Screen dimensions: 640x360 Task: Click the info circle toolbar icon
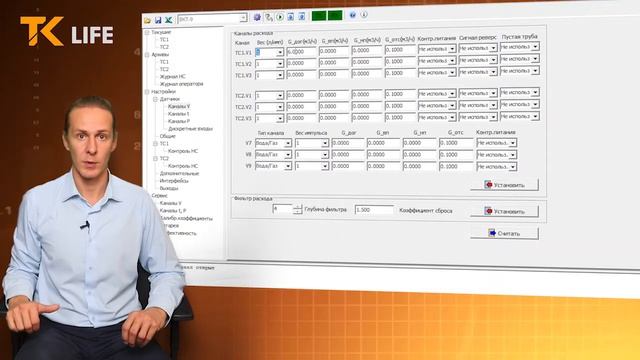click(x=364, y=15)
